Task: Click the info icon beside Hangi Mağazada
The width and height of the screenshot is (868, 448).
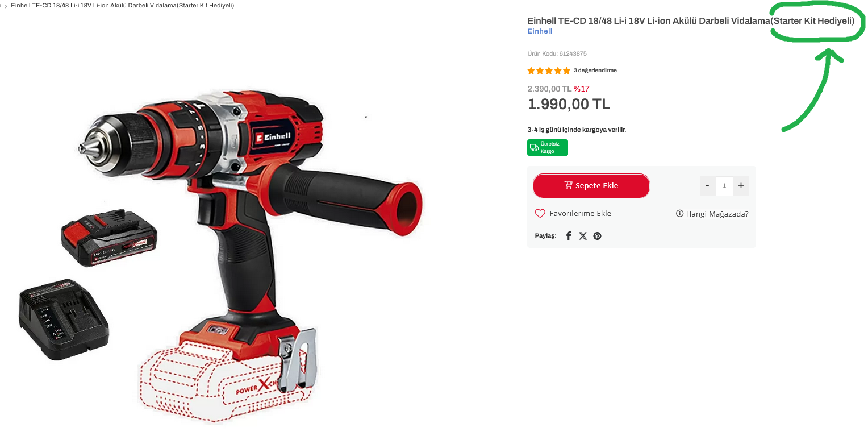Action: pyautogui.click(x=679, y=214)
